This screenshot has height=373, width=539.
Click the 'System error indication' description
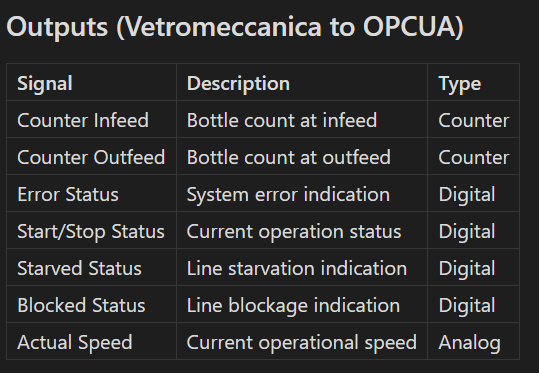(x=288, y=195)
